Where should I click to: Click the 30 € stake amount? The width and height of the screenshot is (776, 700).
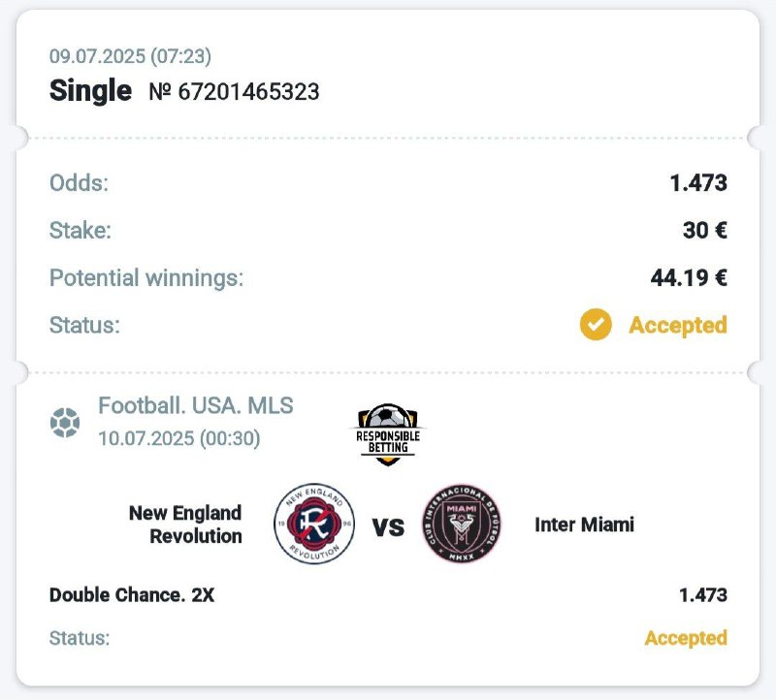[704, 231]
